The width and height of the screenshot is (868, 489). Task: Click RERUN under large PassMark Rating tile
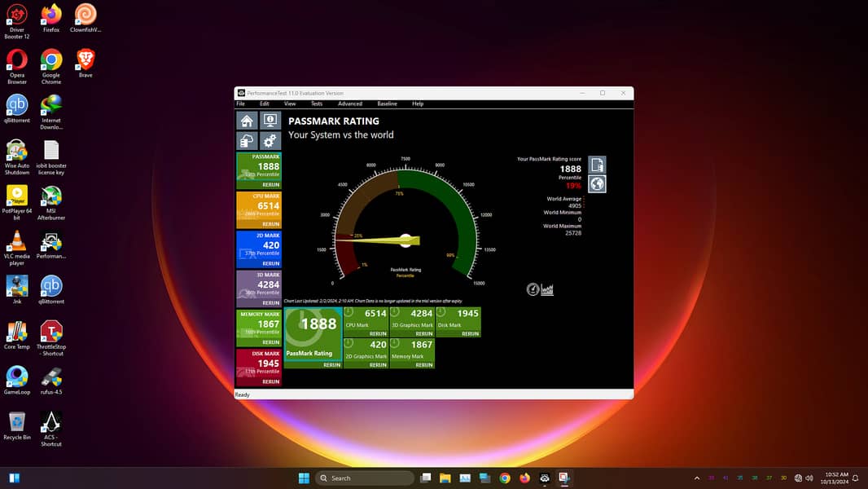point(331,365)
